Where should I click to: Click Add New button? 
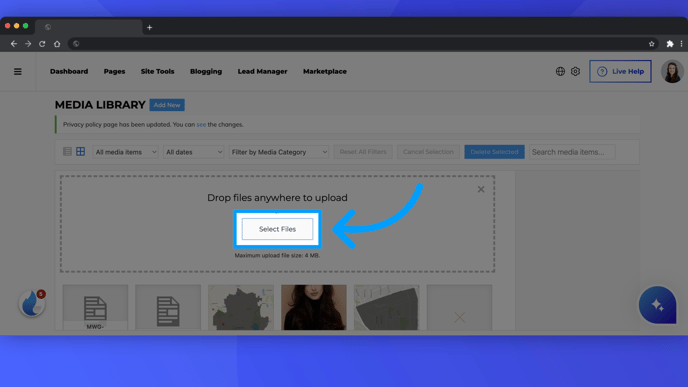167,105
